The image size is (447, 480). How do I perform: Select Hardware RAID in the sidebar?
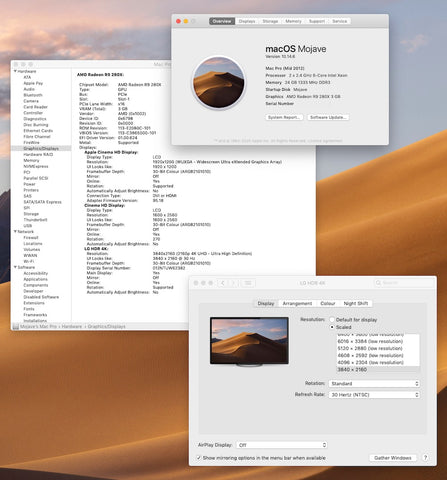pos(38,154)
